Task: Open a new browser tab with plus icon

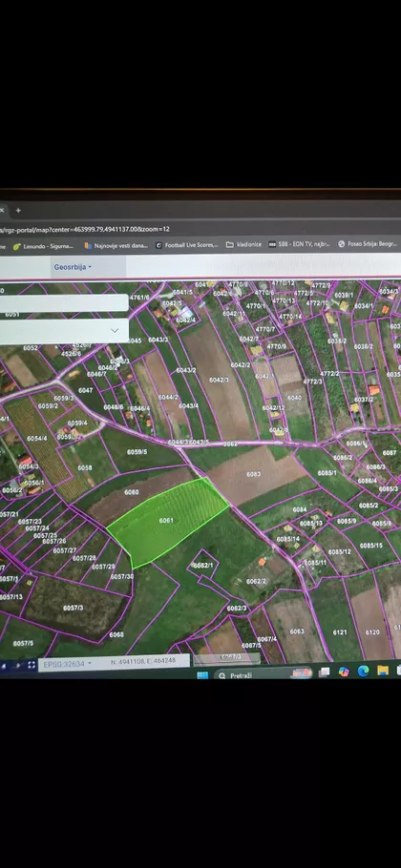Action: pos(18,211)
